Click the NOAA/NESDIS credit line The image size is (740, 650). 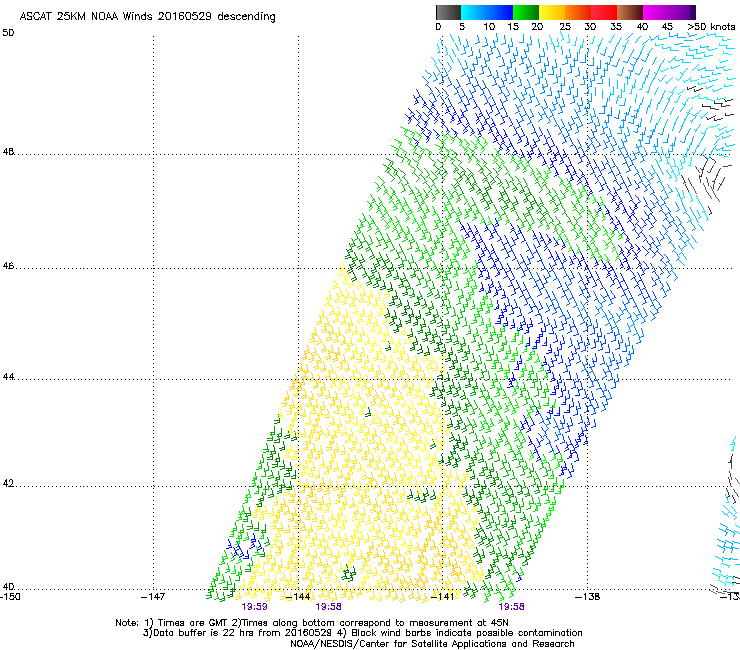(432, 644)
